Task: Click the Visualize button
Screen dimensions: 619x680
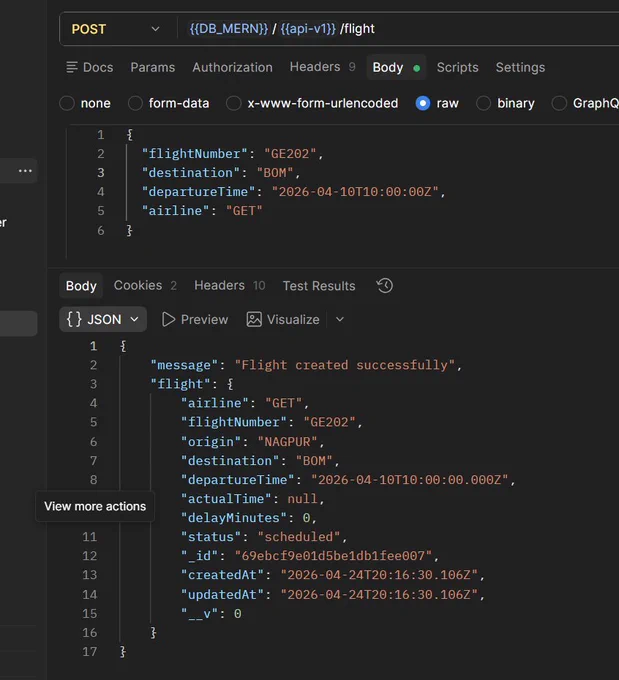Action: pos(283,320)
